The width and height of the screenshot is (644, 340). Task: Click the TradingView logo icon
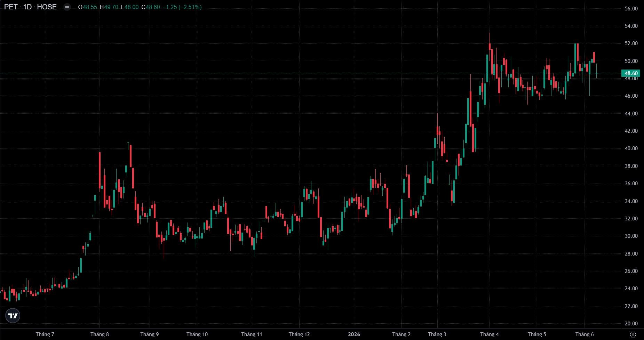click(13, 316)
